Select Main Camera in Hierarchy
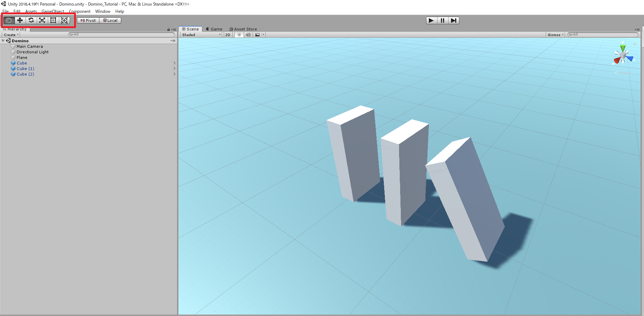 click(30, 46)
